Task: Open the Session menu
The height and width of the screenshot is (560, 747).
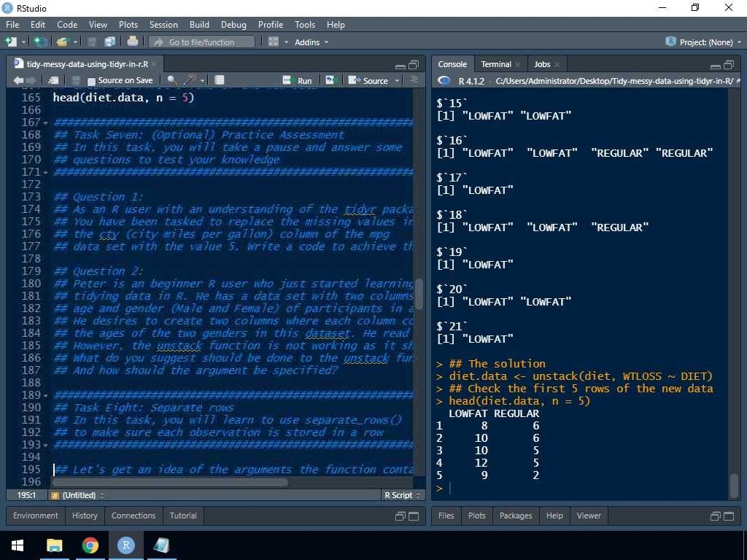Action: point(163,25)
